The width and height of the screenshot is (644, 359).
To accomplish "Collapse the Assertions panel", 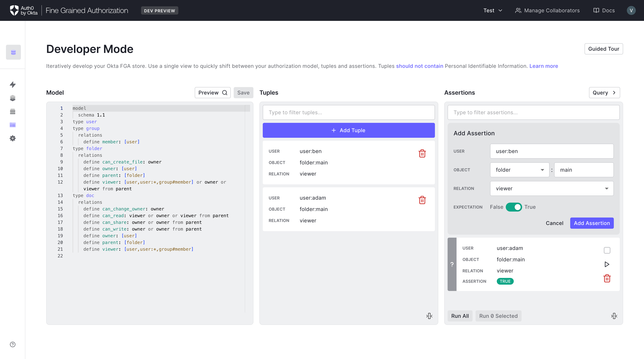I will pos(614,316).
